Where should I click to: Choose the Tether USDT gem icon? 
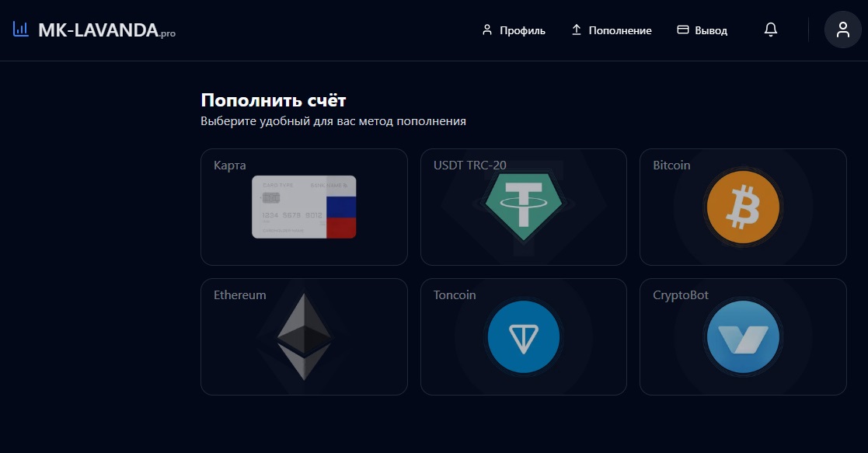pyautogui.click(x=524, y=205)
